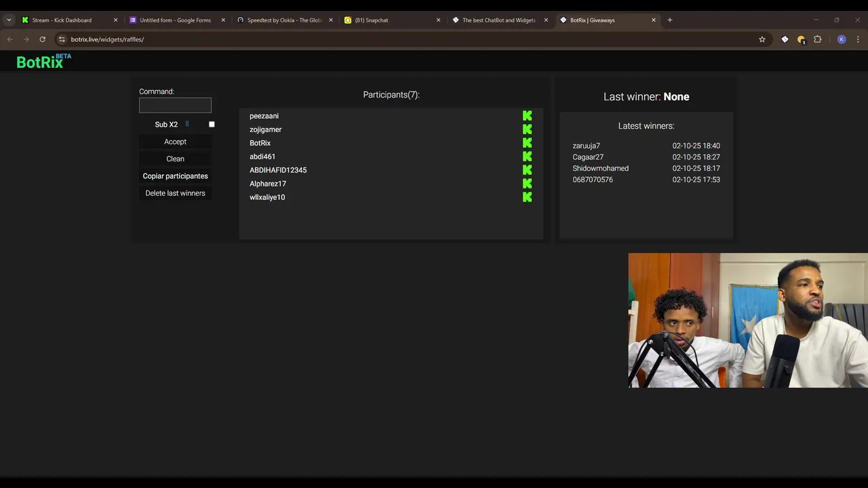Image resolution: width=868 pixels, height=488 pixels.
Task: Click timestamp 02-10-25 17:53
Action: pos(696,180)
